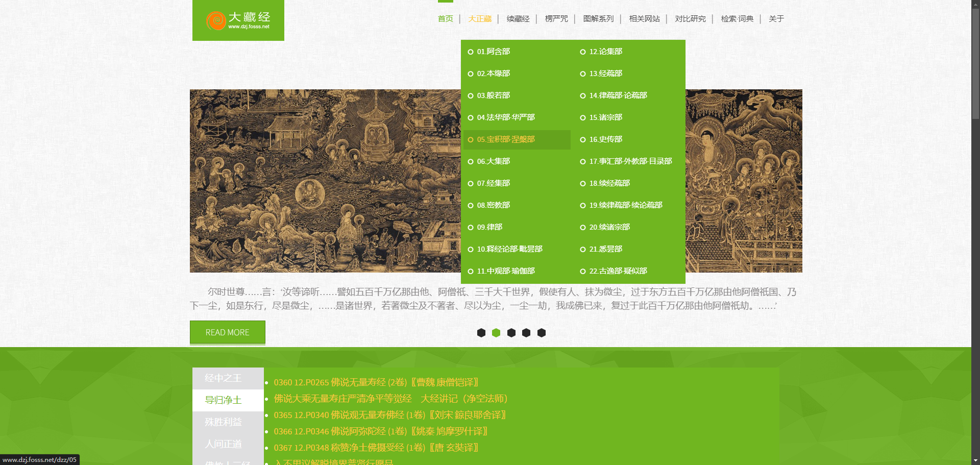Select the fifth hexagon slide indicator

542,333
